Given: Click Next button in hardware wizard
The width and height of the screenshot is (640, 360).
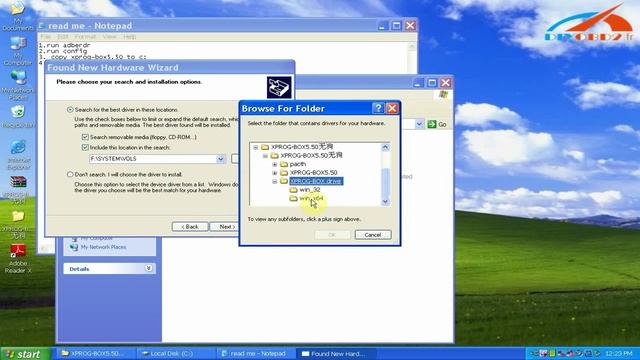Looking at the screenshot, I should click(224, 227).
